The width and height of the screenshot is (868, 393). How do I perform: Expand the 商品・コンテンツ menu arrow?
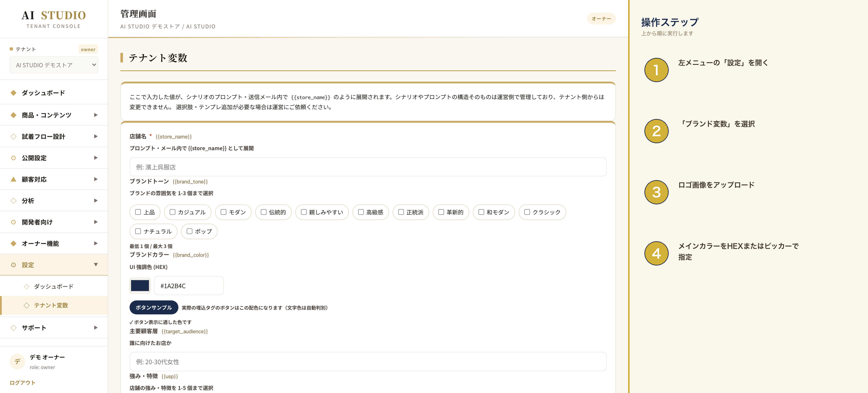(x=96, y=115)
